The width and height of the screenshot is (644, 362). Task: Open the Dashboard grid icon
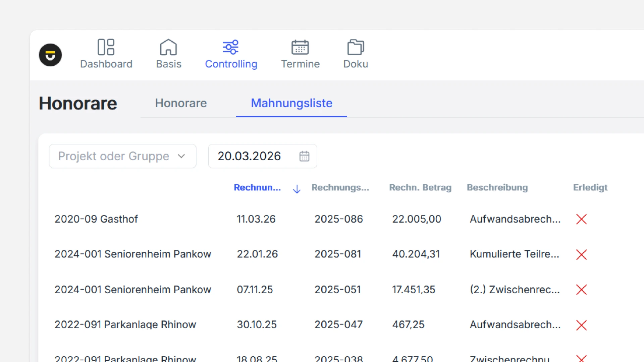(x=106, y=47)
